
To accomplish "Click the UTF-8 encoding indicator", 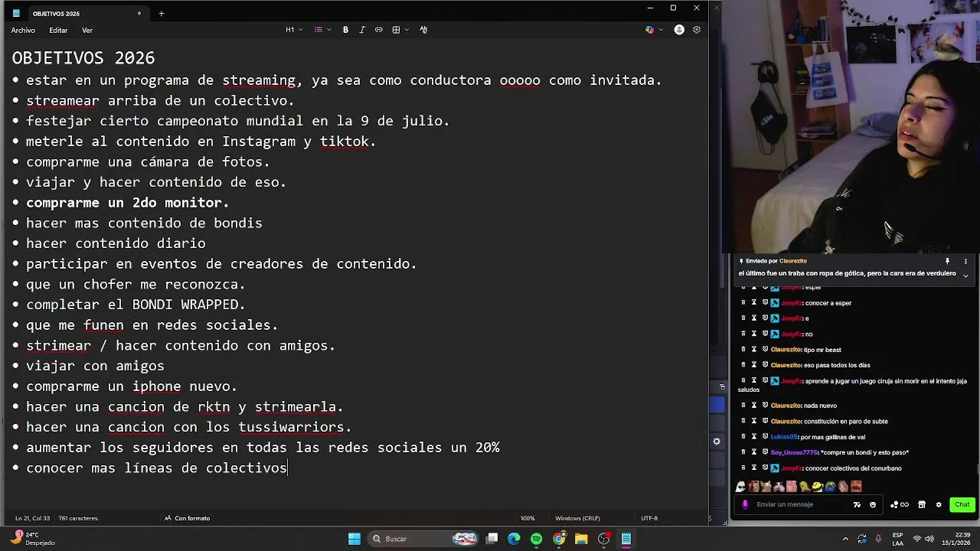I will [x=649, y=518].
